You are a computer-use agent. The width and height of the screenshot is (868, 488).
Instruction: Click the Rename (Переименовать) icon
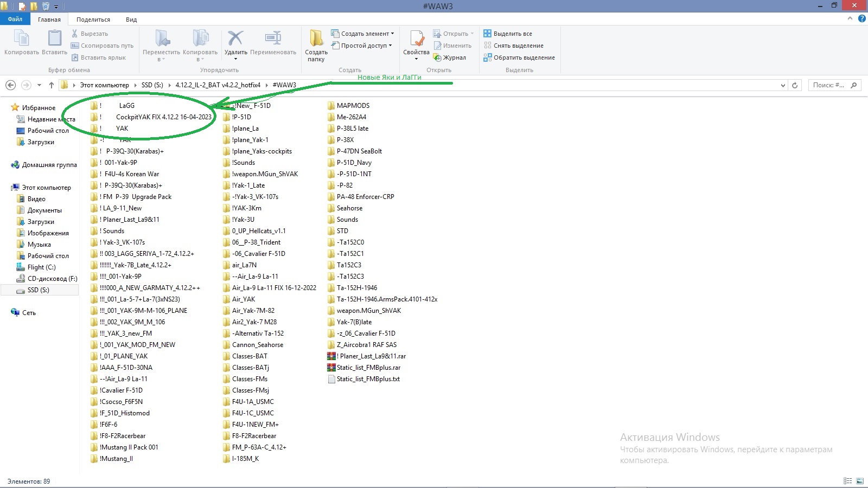pos(273,38)
